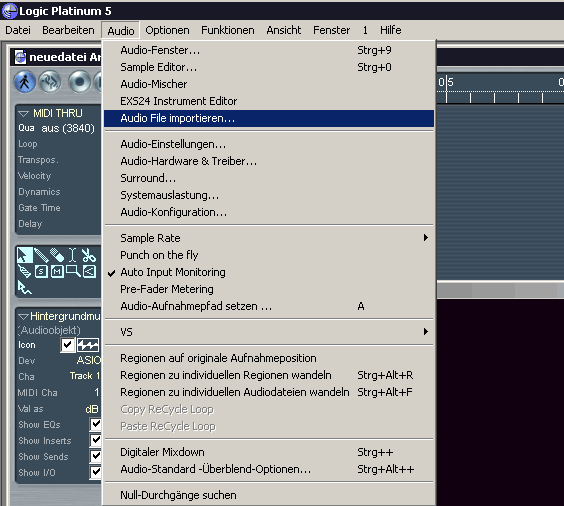The width and height of the screenshot is (564, 506).
Task: Open the Funktionen menu
Action: click(228, 30)
